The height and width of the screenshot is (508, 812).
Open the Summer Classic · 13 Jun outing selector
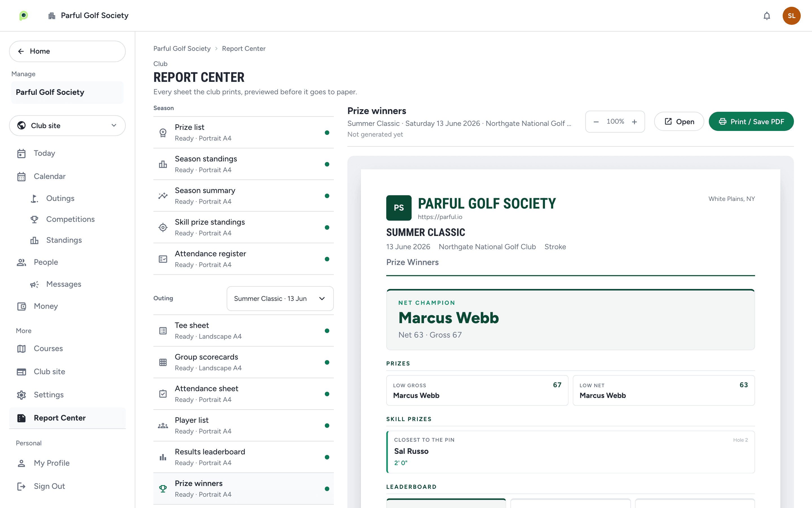tap(280, 299)
